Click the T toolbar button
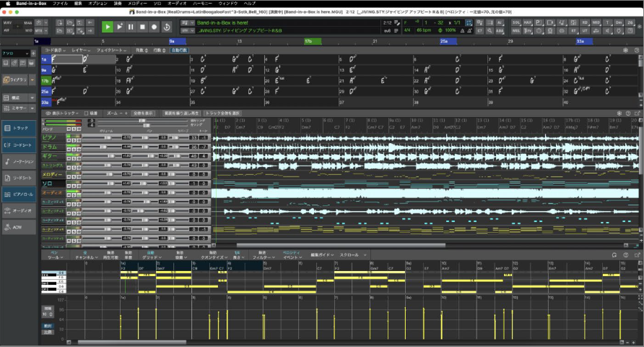 coord(607,22)
